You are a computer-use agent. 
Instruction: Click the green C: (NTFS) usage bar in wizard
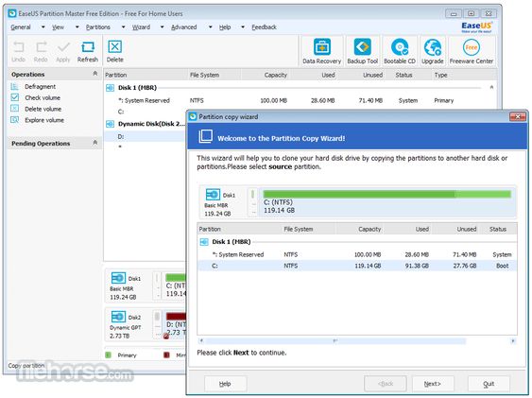[386, 194]
